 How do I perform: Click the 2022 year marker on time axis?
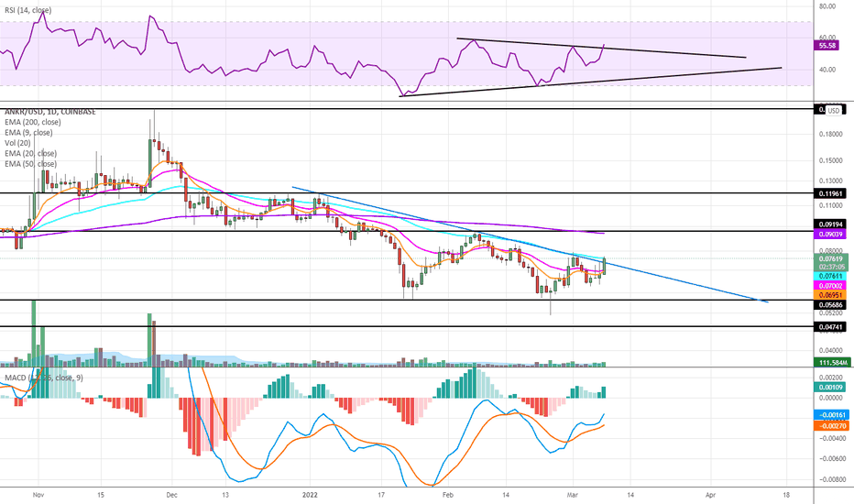point(310,495)
